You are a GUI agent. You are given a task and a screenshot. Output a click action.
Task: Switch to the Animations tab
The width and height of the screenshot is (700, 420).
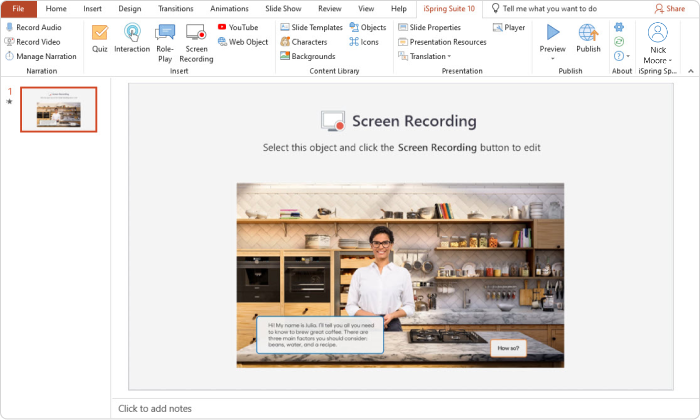pos(229,8)
